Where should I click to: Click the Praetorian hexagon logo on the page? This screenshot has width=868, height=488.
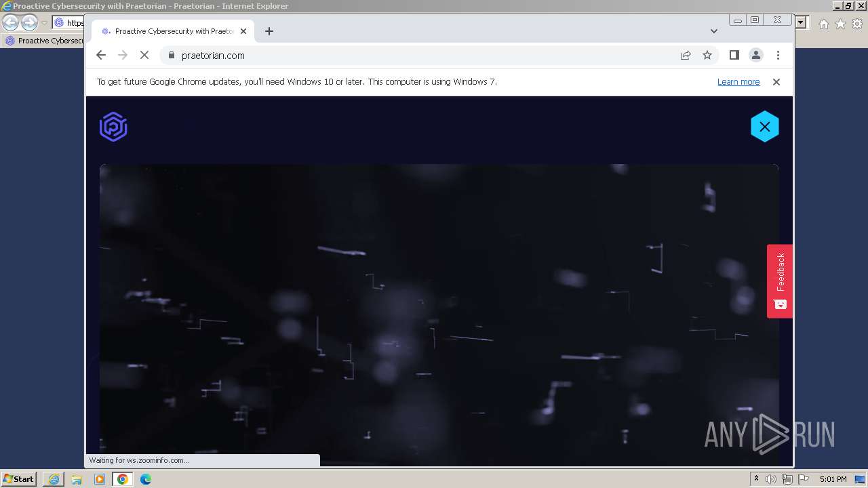113,127
